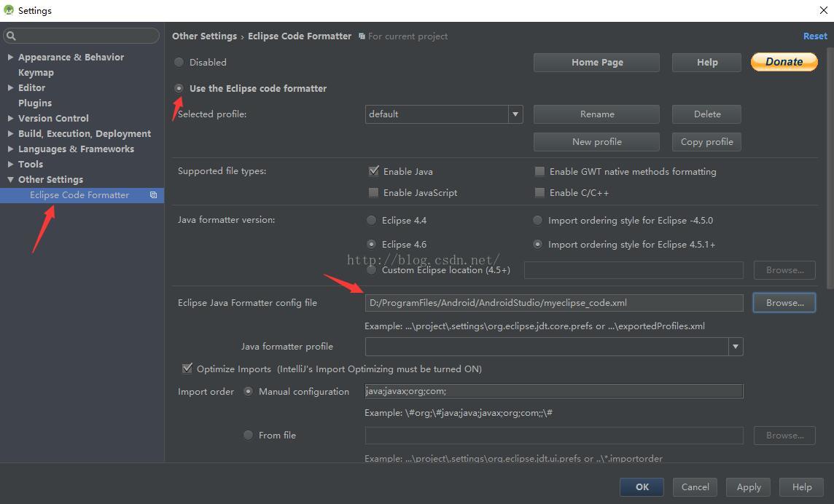Select the import order From file option

(x=249, y=436)
